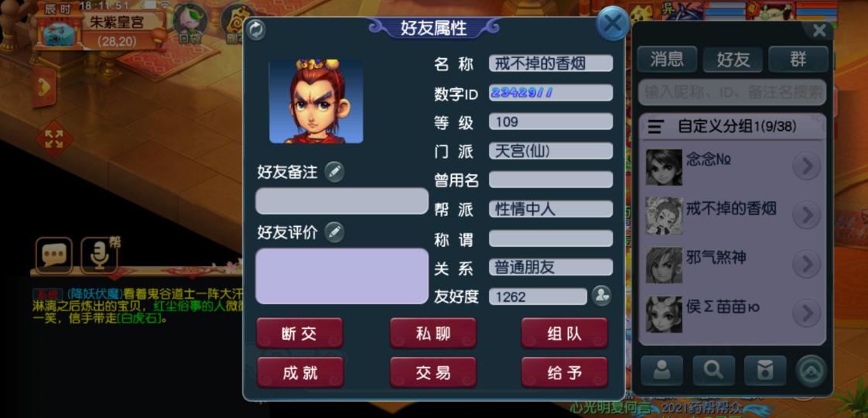Open the arrow next to friend 念念№
The height and width of the screenshot is (418, 868).
807,166
